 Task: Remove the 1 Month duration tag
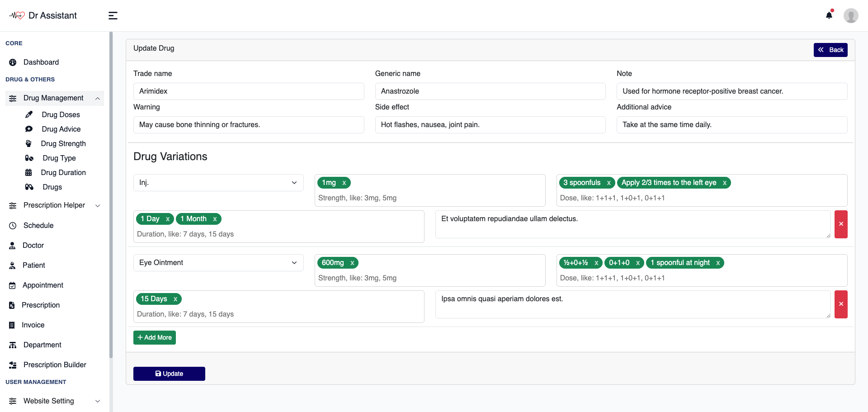click(x=215, y=219)
